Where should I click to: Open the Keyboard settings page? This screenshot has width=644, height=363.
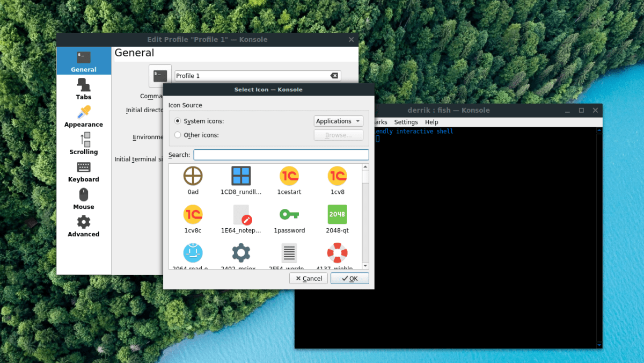click(x=84, y=171)
